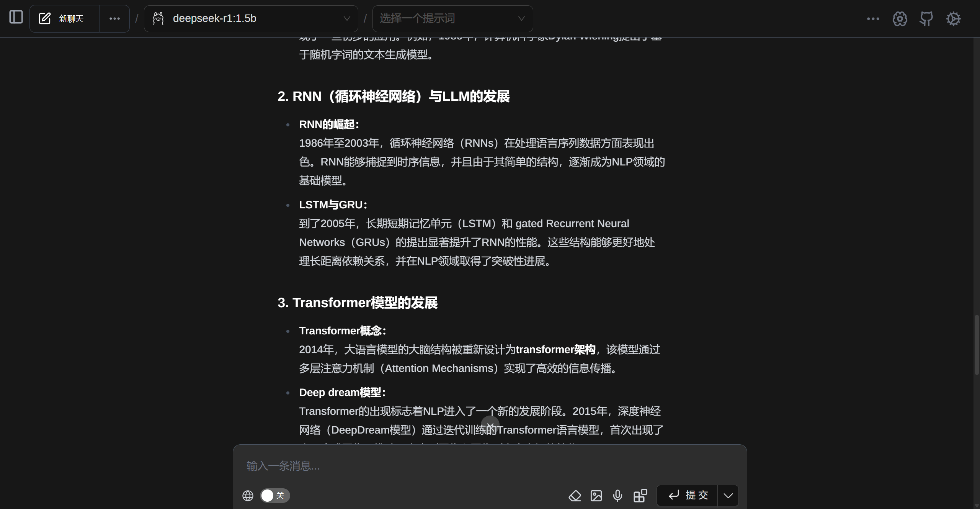Select the eraser icon to clear input

pyautogui.click(x=575, y=496)
